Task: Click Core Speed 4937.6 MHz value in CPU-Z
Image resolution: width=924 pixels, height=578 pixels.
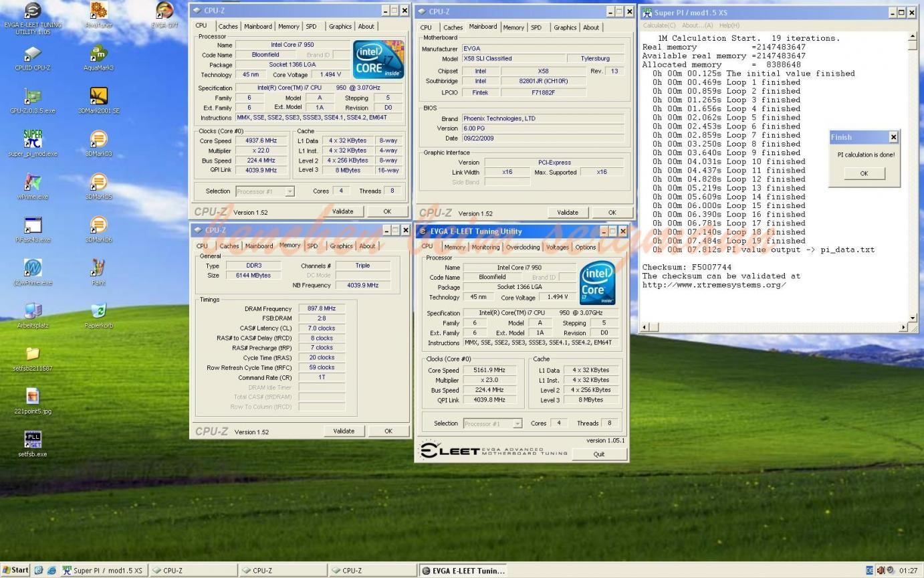Action: pos(261,140)
